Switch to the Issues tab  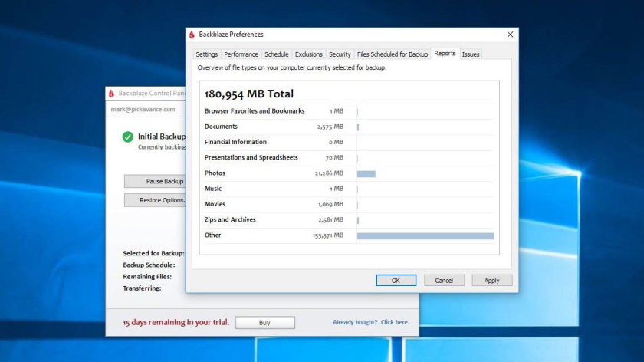click(x=471, y=54)
